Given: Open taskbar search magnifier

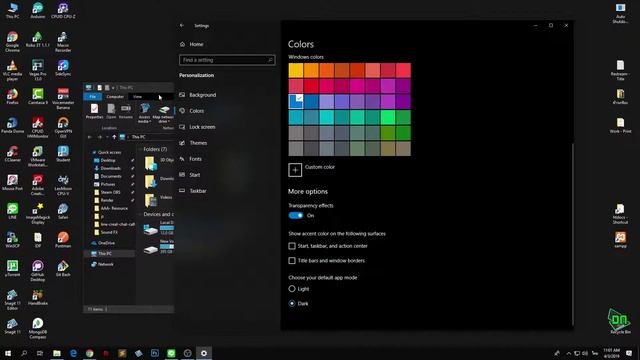Looking at the screenshot, I should point(24,353).
